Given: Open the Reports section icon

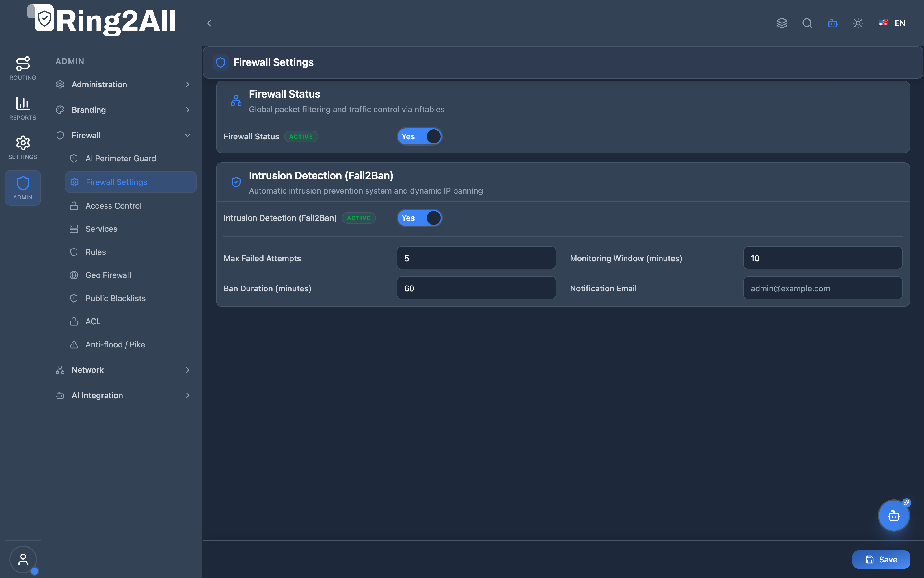Looking at the screenshot, I should point(23,108).
